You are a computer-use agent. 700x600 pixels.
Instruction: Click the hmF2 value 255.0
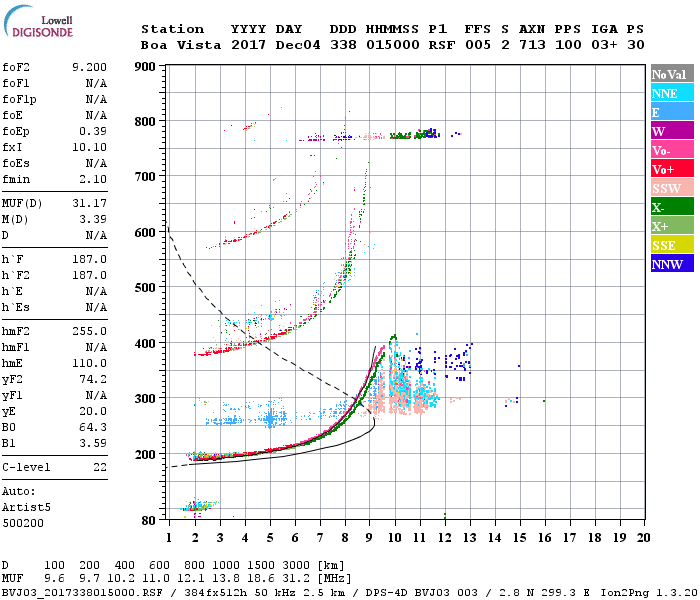(89, 332)
